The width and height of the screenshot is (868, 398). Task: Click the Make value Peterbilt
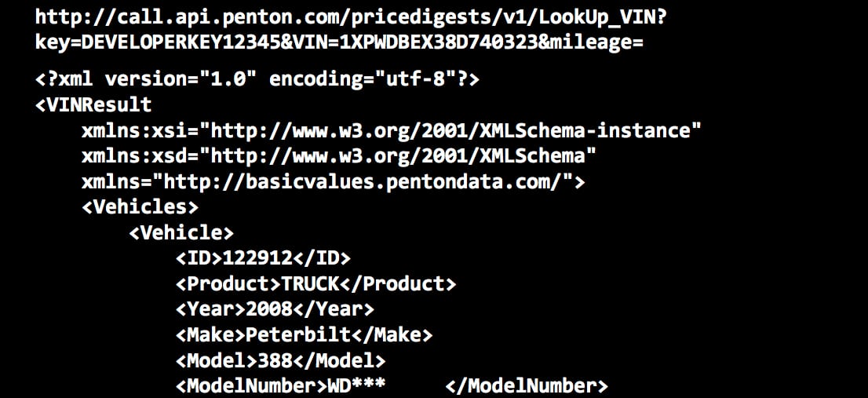[x=297, y=334]
